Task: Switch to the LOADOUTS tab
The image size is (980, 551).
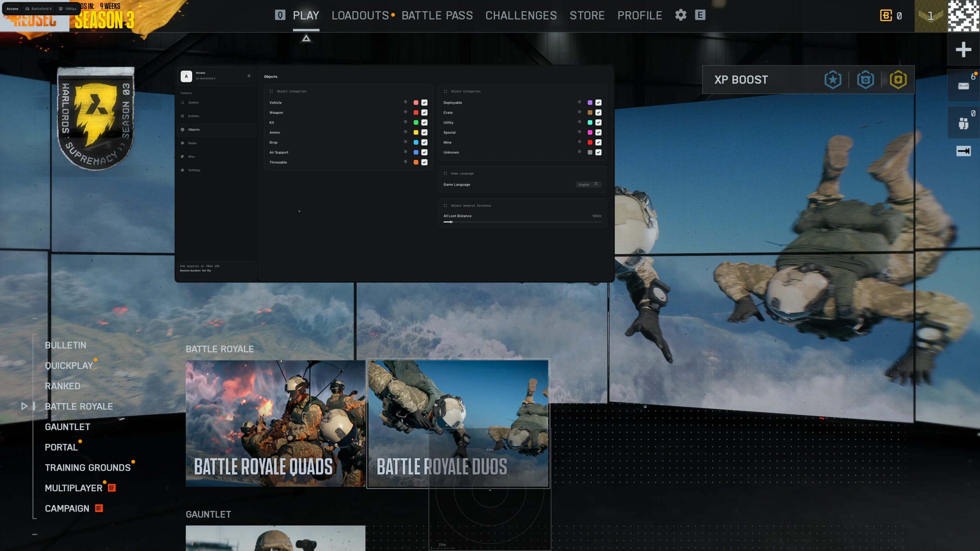Action: coord(360,15)
